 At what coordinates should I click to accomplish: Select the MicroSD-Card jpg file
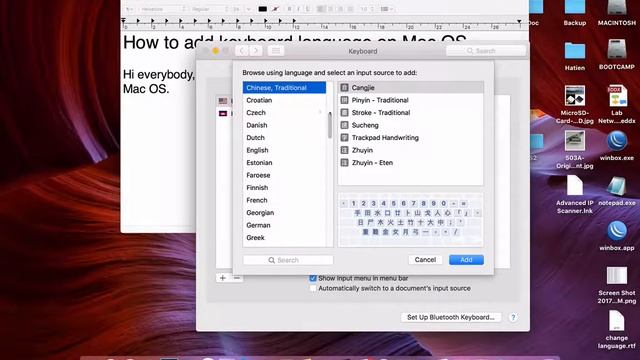tap(575, 104)
